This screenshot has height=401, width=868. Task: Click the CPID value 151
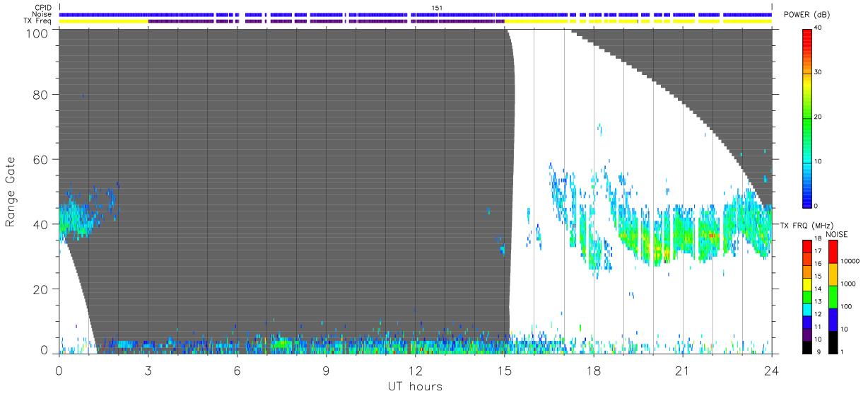point(438,7)
